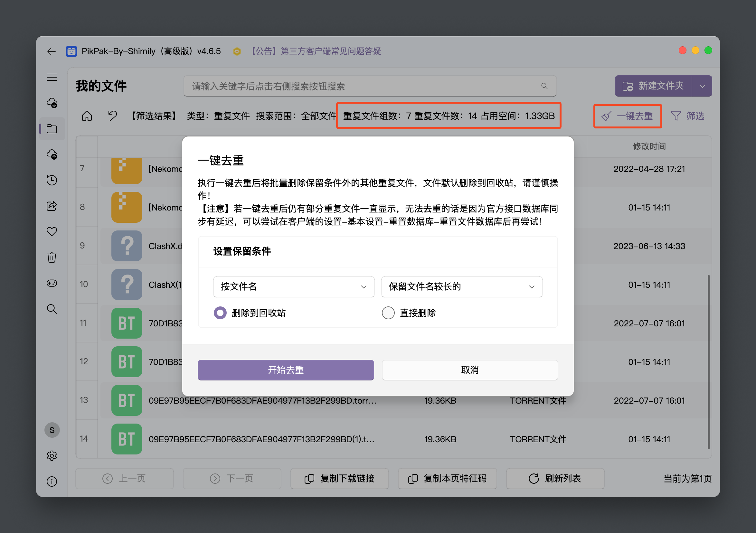Select the sidebar search magnifier icon
756x533 pixels.
[52, 309]
